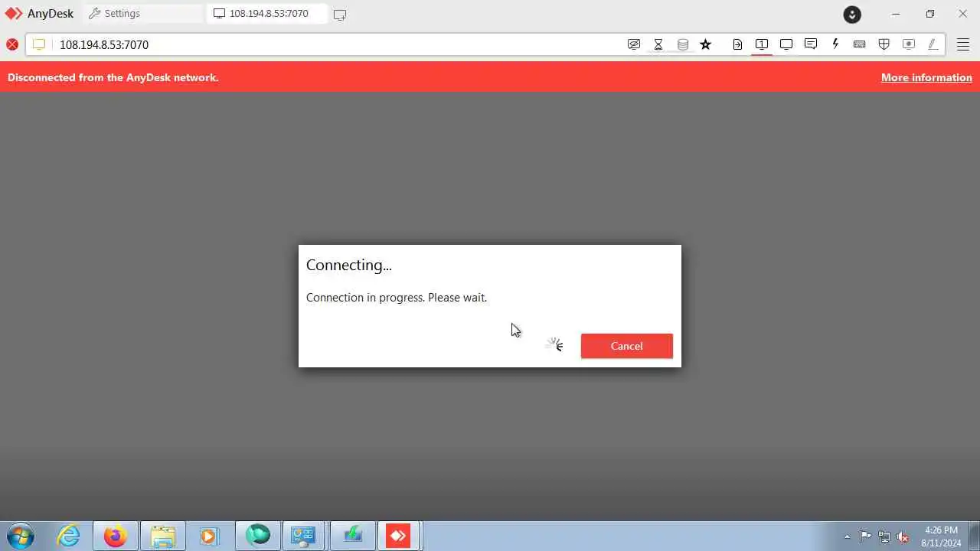Screen dimensions: 980x551
Task: Click the star favorites icon
Action: pyautogui.click(x=706, y=44)
